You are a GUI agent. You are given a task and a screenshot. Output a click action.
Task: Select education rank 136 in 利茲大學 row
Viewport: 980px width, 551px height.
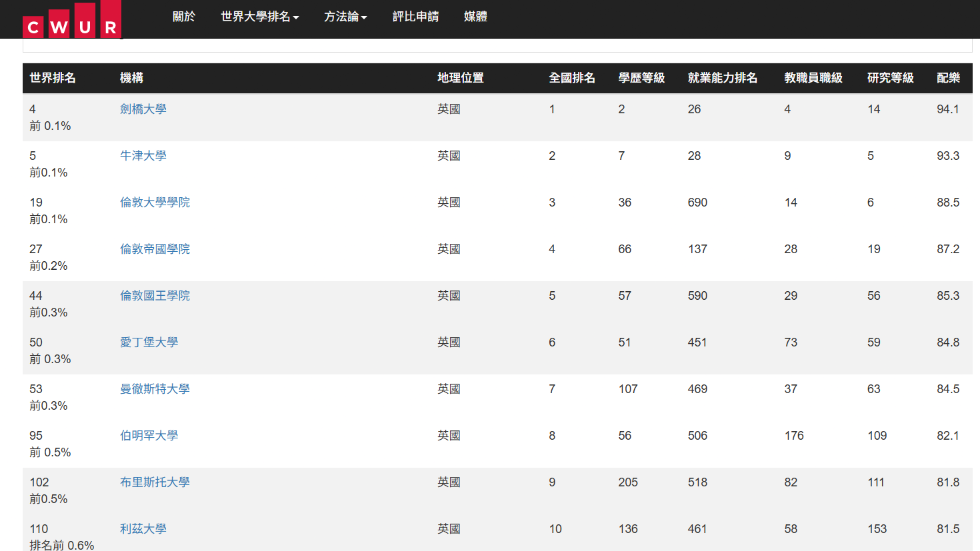(628, 529)
